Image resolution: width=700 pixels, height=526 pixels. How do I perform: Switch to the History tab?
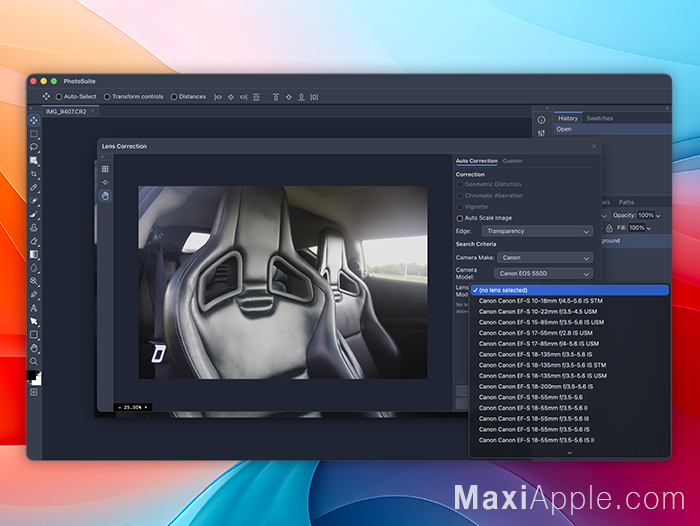click(568, 118)
